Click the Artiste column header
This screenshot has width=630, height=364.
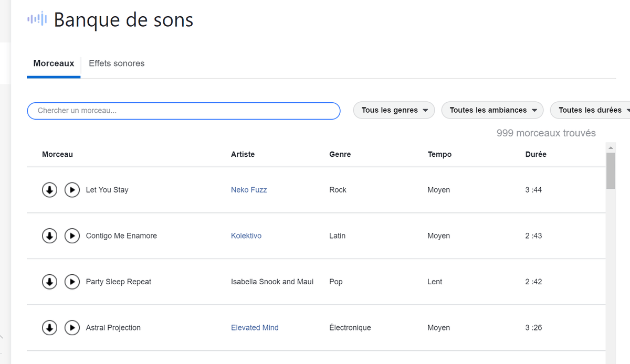(243, 154)
